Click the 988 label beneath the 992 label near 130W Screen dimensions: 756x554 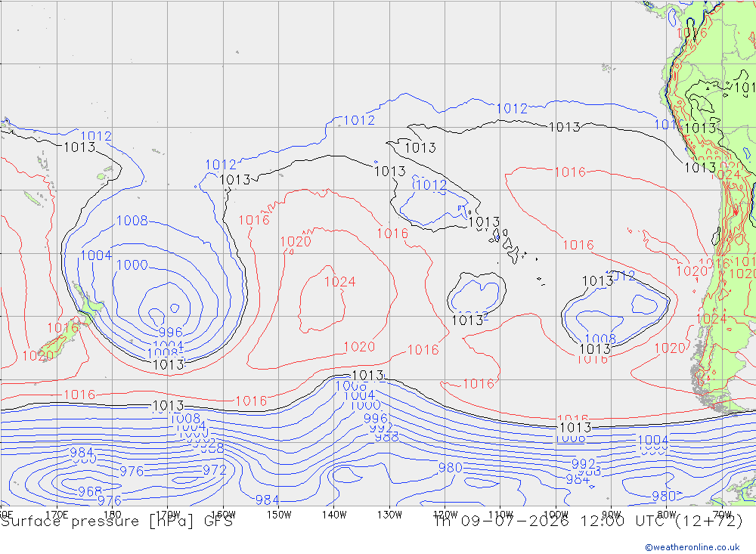386,437
